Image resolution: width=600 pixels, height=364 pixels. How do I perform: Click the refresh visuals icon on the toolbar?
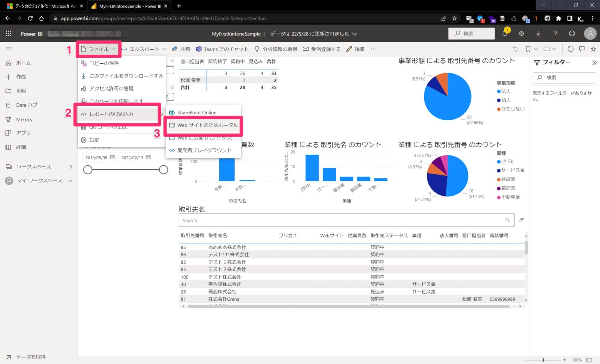point(570,49)
